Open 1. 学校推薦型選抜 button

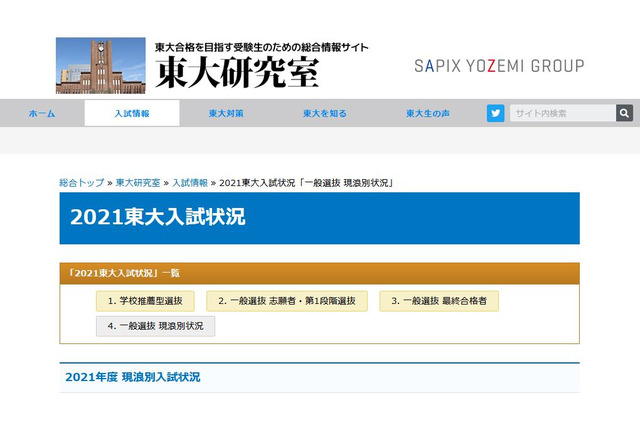click(145, 301)
